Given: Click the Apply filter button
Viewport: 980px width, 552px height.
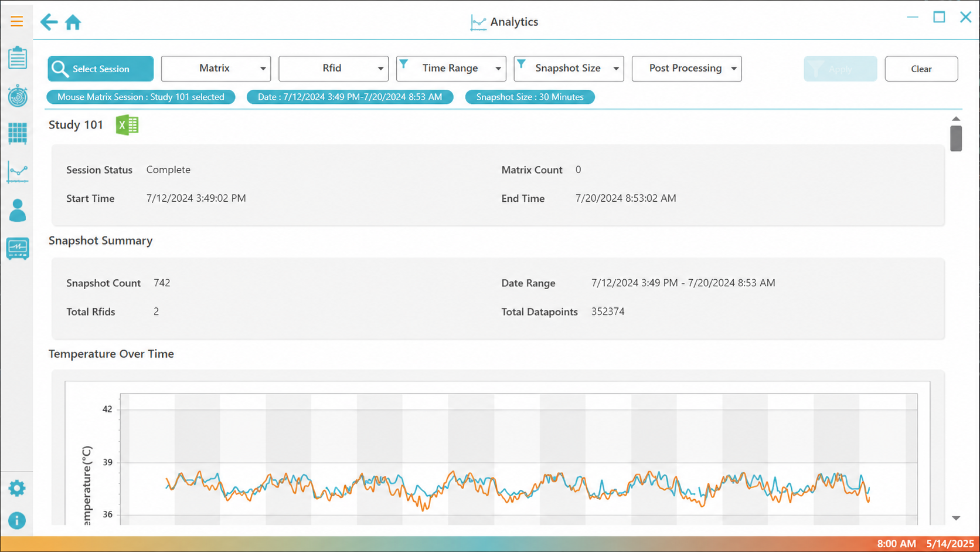Looking at the screenshot, I should [841, 69].
